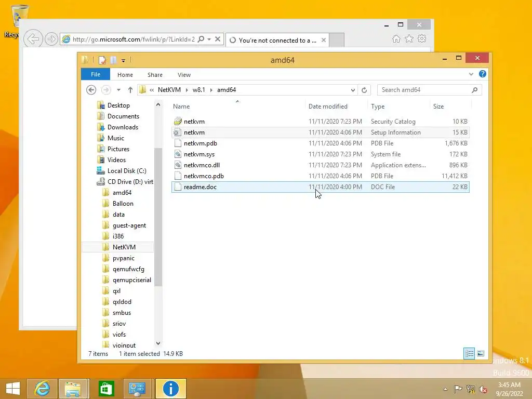Open the netkvm Security Catalog file
This screenshot has height=399, width=532.
(320, 122)
